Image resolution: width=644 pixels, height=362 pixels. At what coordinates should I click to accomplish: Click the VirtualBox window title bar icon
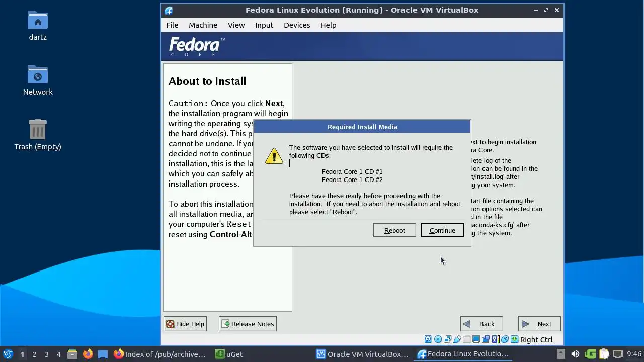click(169, 10)
